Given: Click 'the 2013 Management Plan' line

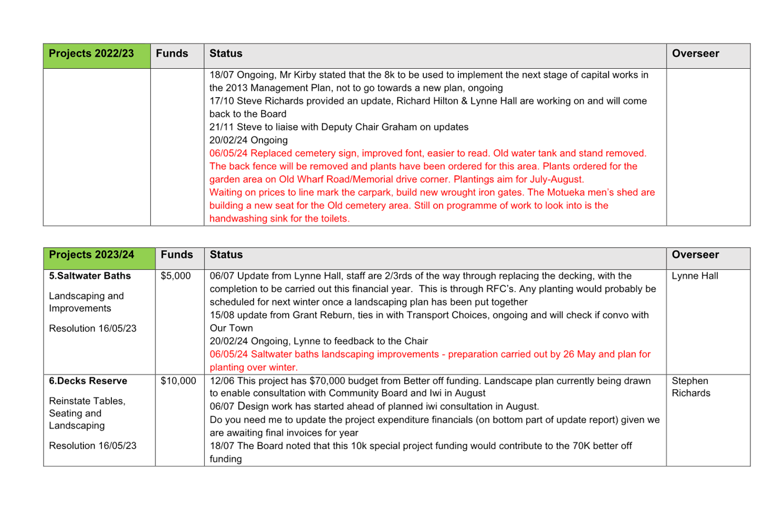Looking at the screenshot, I should point(356,88).
